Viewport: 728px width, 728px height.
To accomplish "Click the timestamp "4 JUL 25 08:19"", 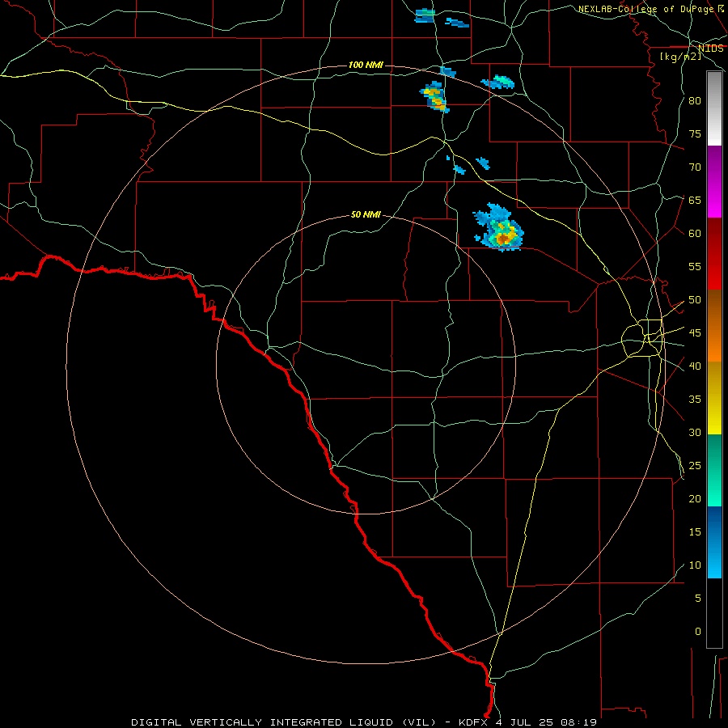I will pyautogui.click(x=546, y=722).
